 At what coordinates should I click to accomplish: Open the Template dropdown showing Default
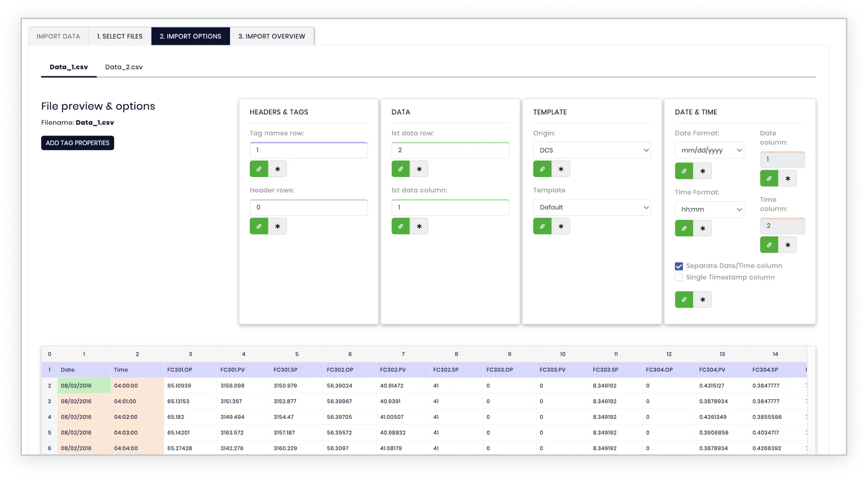pyautogui.click(x=592, y=207)
